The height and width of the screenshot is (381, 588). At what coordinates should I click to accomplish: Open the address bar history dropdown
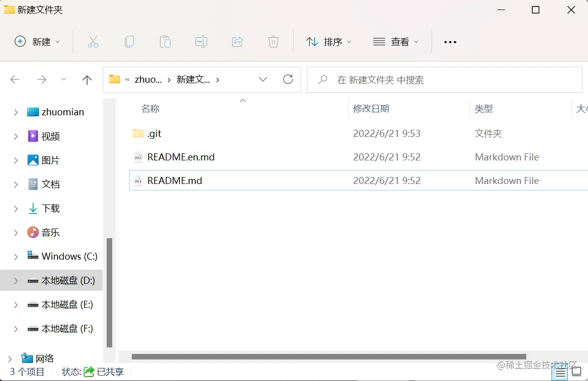tap(263, 79)
